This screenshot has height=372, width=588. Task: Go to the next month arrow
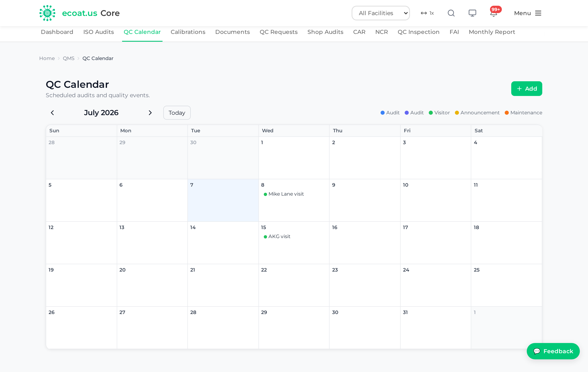pos(150,113)
